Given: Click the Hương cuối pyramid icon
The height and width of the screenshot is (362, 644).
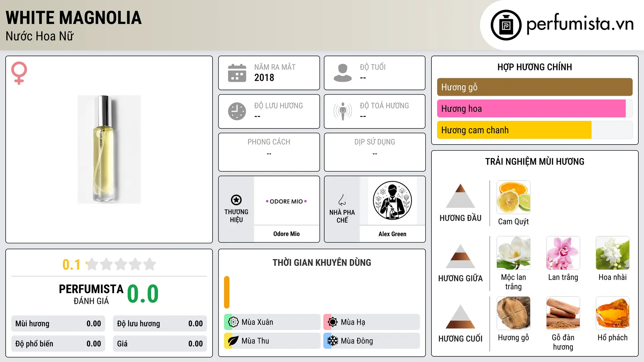Looking at the screenshot, I should tap(460, 316).
